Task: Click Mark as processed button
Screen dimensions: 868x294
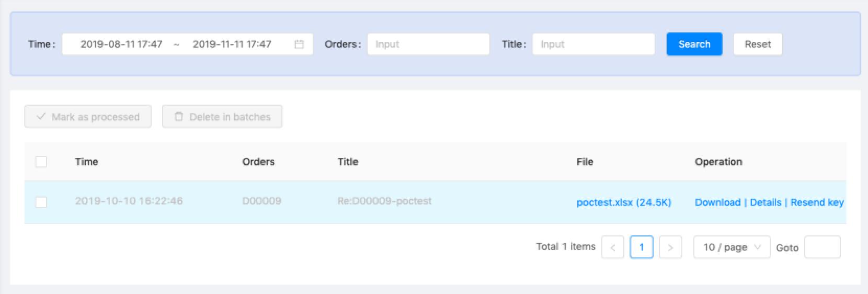Action: 88,117
